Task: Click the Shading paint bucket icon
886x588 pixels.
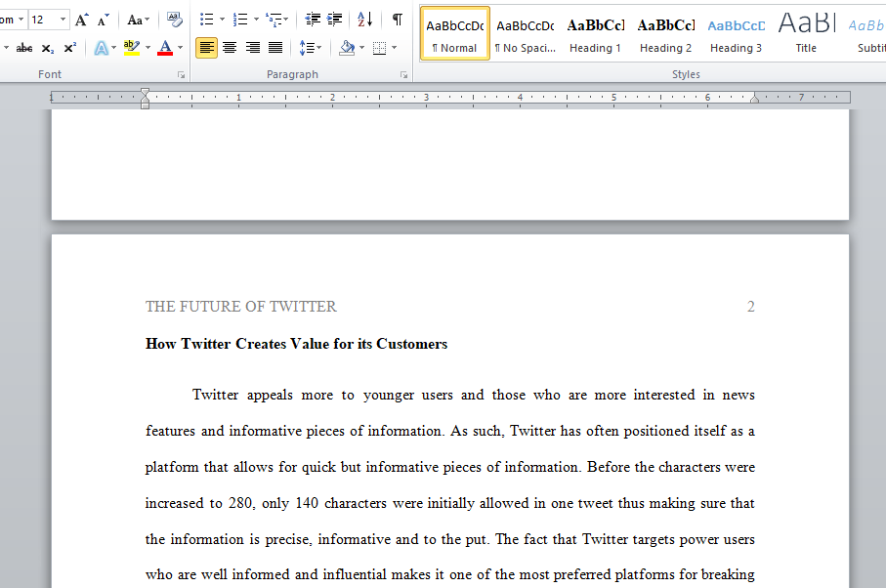Action: [x=347, y=48]
